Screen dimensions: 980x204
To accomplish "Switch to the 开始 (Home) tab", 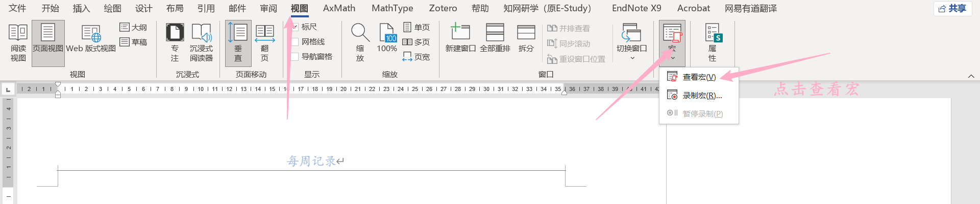I will [x=50, y=8].
